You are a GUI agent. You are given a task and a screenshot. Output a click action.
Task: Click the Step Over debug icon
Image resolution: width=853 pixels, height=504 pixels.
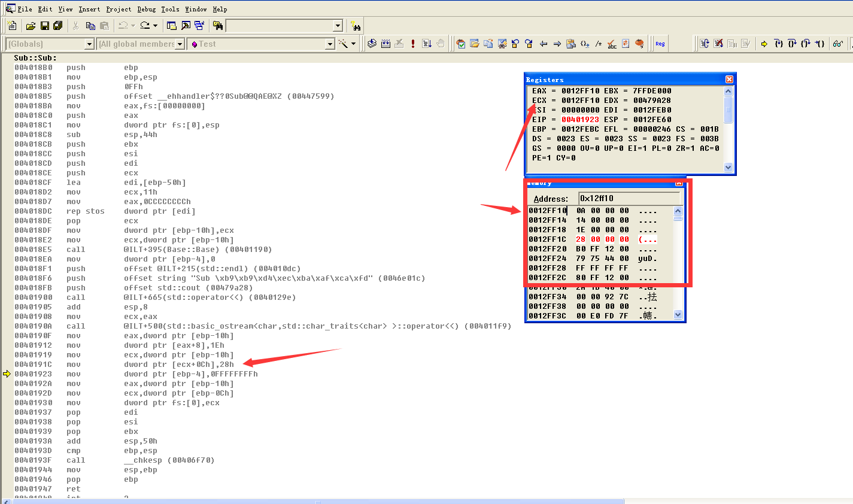(792, 44)
